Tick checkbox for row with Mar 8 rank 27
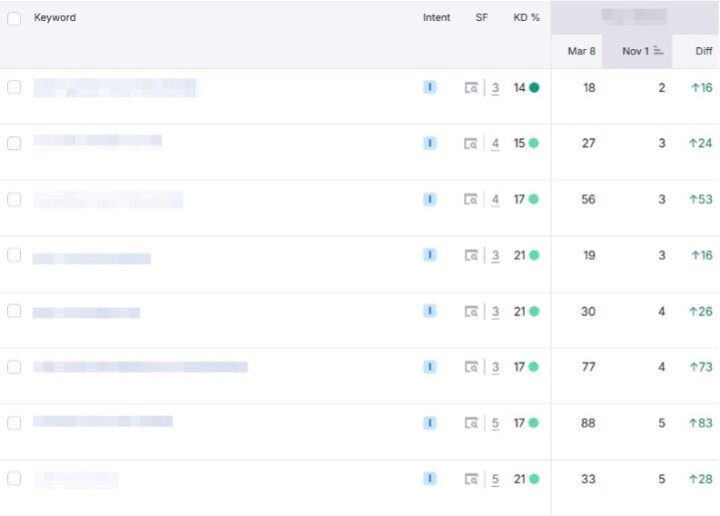The image size is (720, 516). (14, 143)
